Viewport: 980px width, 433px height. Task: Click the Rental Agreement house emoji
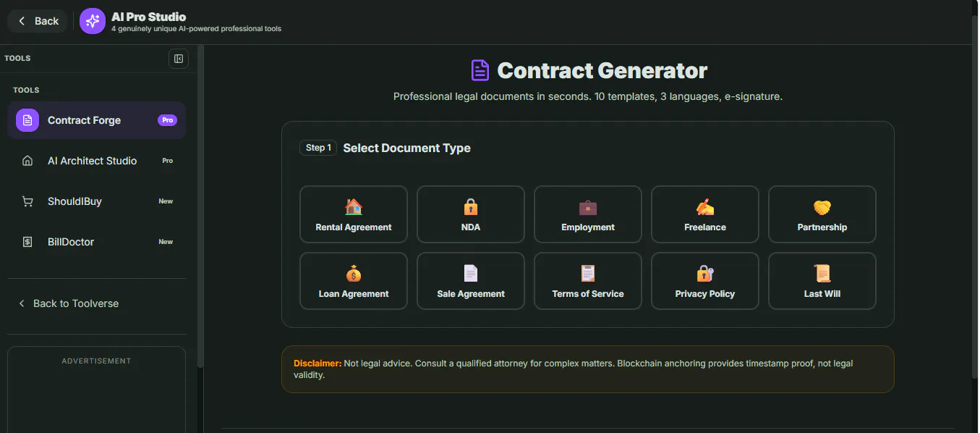[x=354, y=207]
